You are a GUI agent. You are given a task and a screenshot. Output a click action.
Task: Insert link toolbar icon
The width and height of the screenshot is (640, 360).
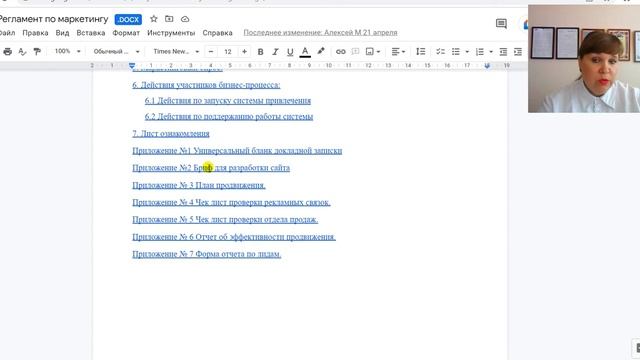coord(340,51)
